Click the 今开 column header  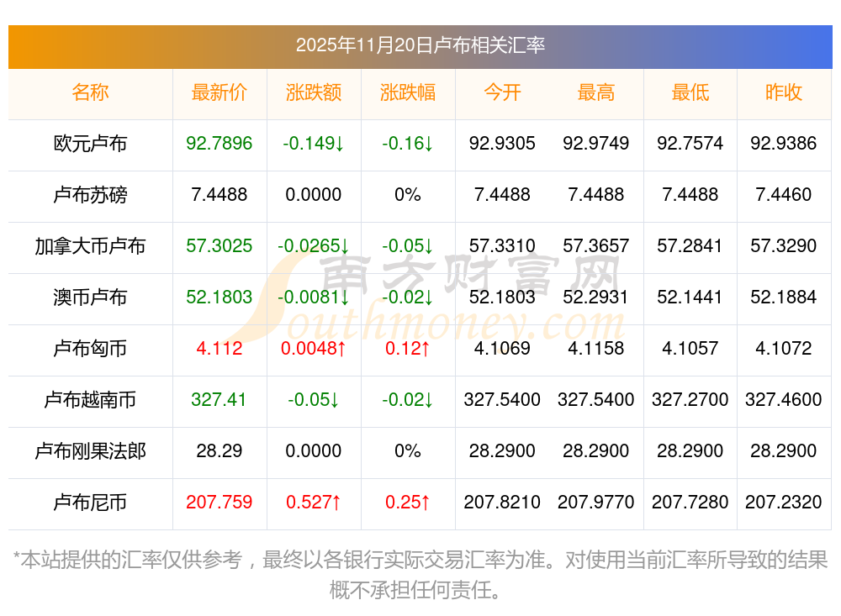pyautogui.click(x=502, y=92)
